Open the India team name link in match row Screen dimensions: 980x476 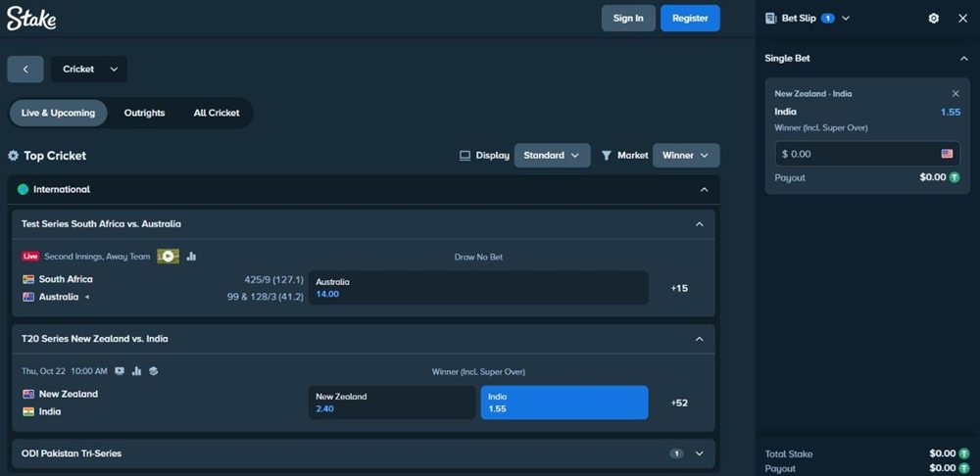pyautogui.click(x=50, y=411)
